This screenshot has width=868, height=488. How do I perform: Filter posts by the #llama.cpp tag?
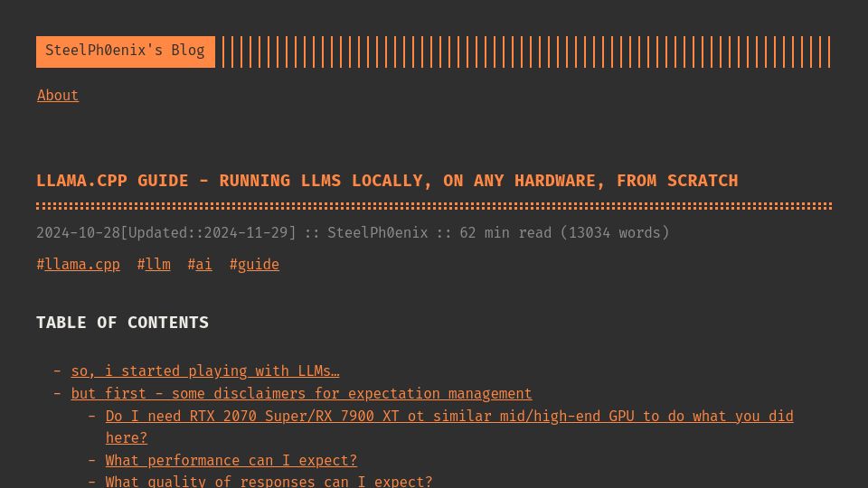82,265
